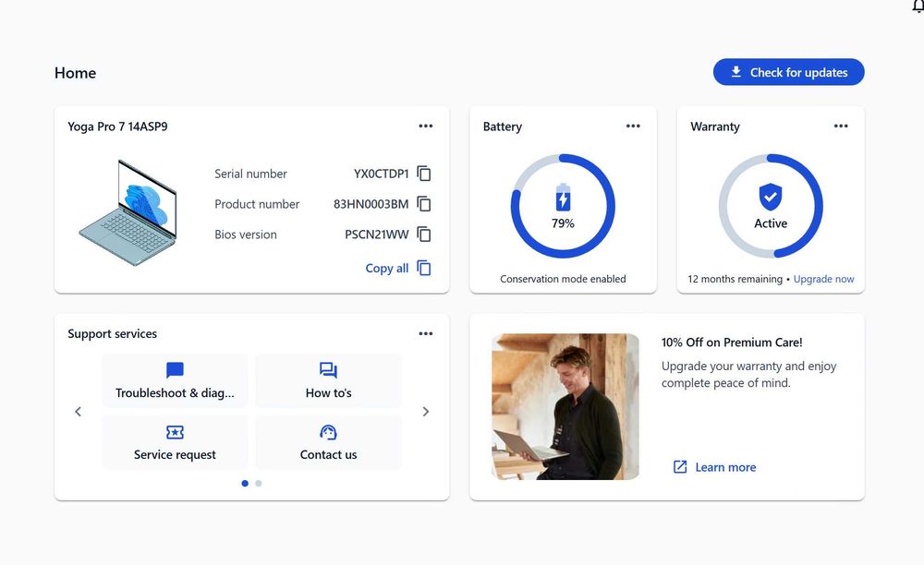
Task: Click the Premium Care promotional photo
Action: (565, 407)
